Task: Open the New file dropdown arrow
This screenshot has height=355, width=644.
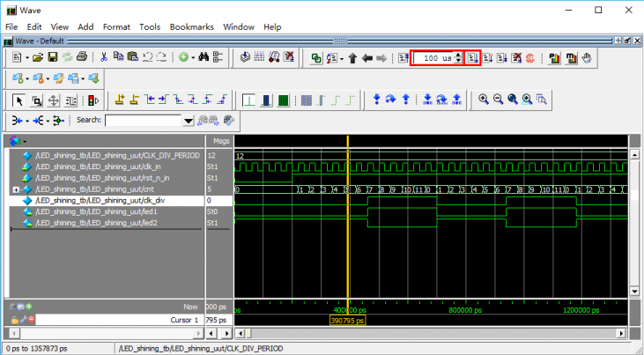Action: (27, 57)
